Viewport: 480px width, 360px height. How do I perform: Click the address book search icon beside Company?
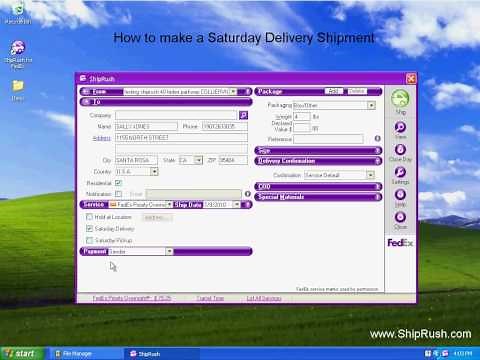[x=243, y=115]
